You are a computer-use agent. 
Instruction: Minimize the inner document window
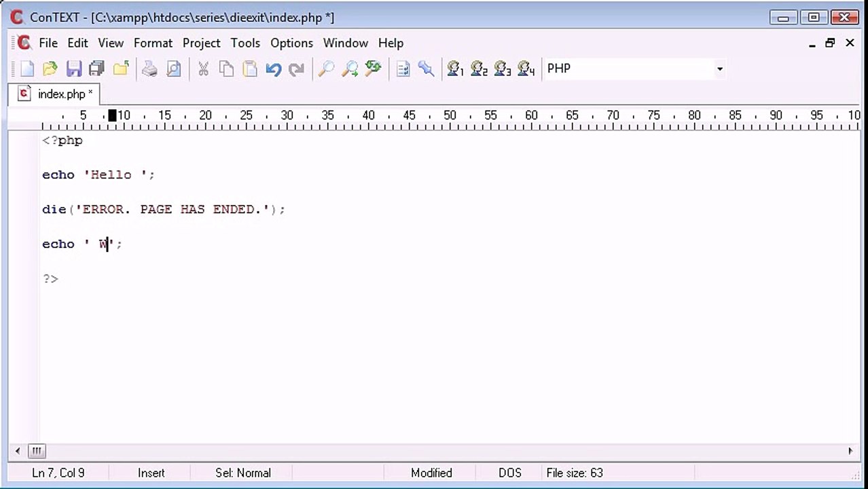(812, 43)
